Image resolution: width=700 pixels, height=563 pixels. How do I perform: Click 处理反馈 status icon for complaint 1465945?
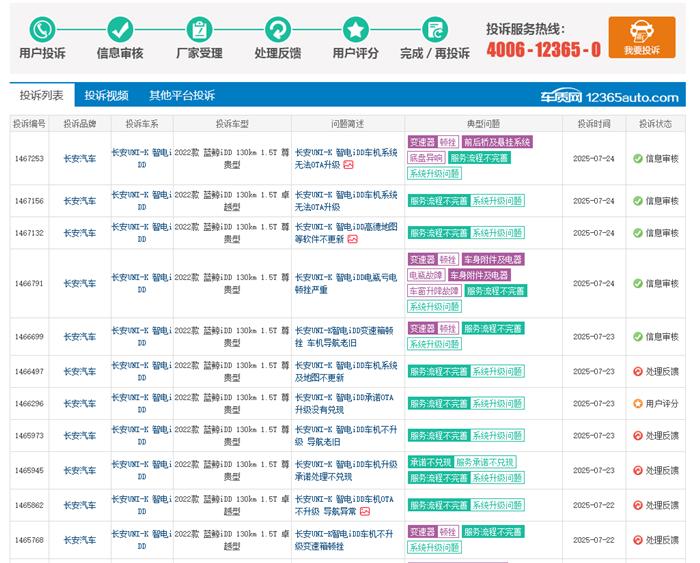638,471
